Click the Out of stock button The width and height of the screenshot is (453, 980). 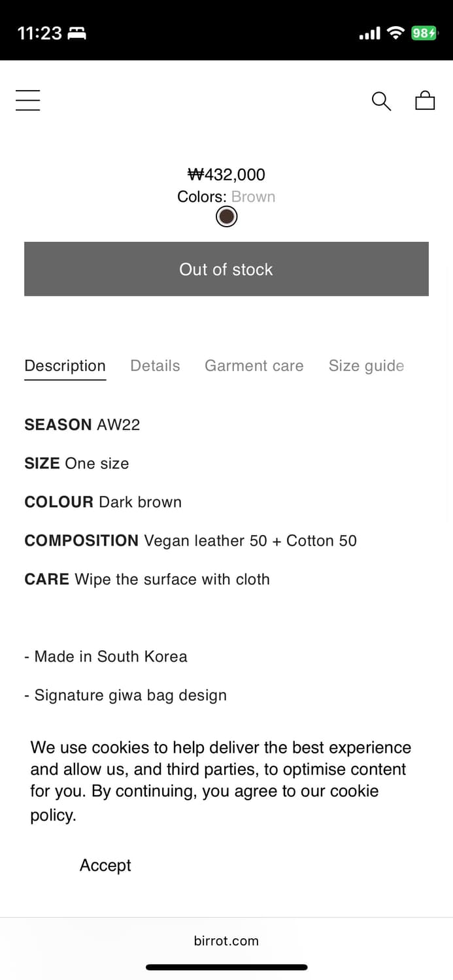226,269
